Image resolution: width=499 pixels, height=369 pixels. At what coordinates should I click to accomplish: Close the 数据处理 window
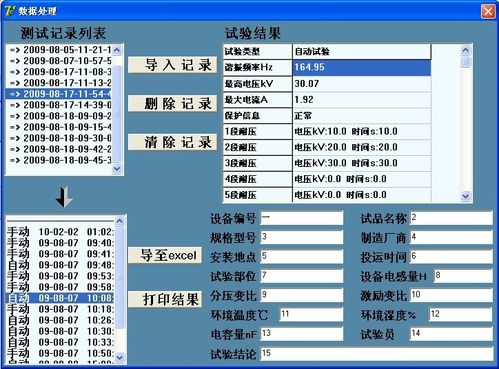pos(488,12)
